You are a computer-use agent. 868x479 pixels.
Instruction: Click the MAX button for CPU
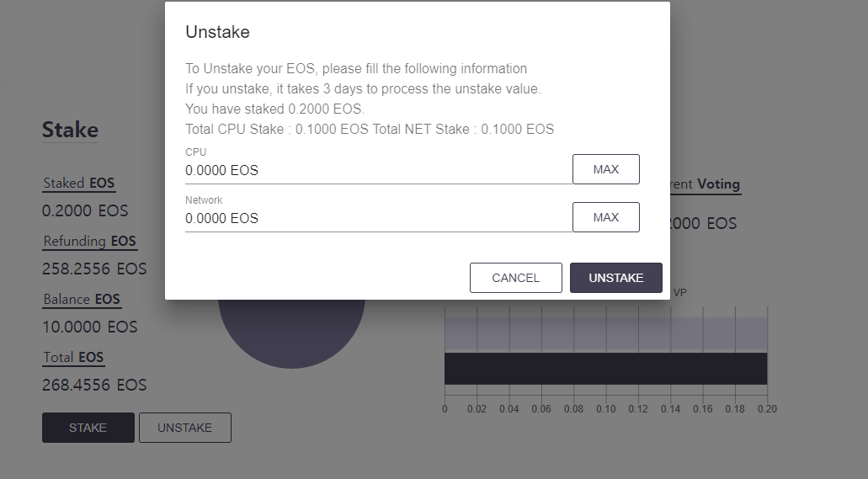pyautogui.click(x=605, y=169)
